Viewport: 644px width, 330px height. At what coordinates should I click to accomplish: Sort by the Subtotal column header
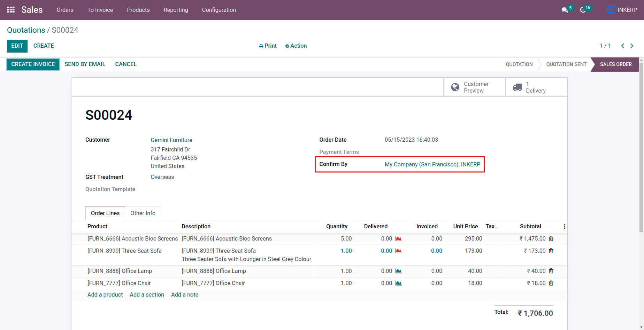click(x=530, y=227)
